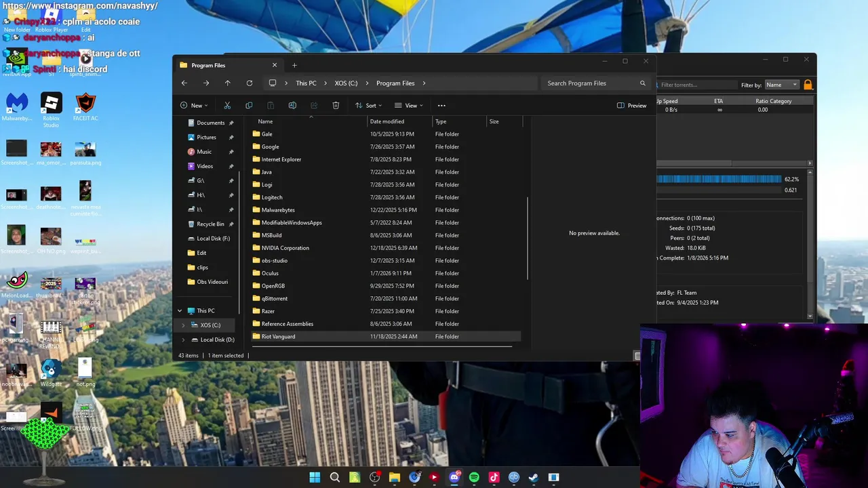Click Program Files breadcrumb
The width and height of the screenshot is (868, 488).
tap(395, 83)
